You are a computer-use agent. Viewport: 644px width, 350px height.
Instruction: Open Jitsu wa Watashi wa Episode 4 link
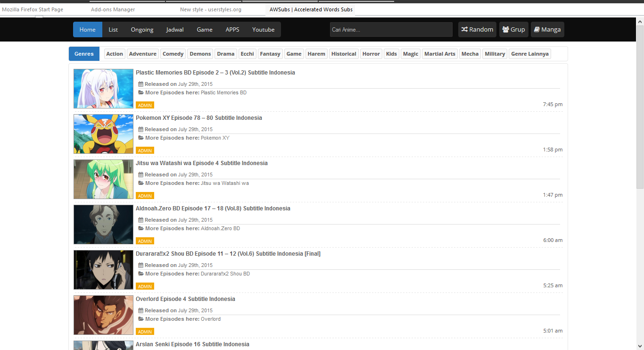coord(202,163)
